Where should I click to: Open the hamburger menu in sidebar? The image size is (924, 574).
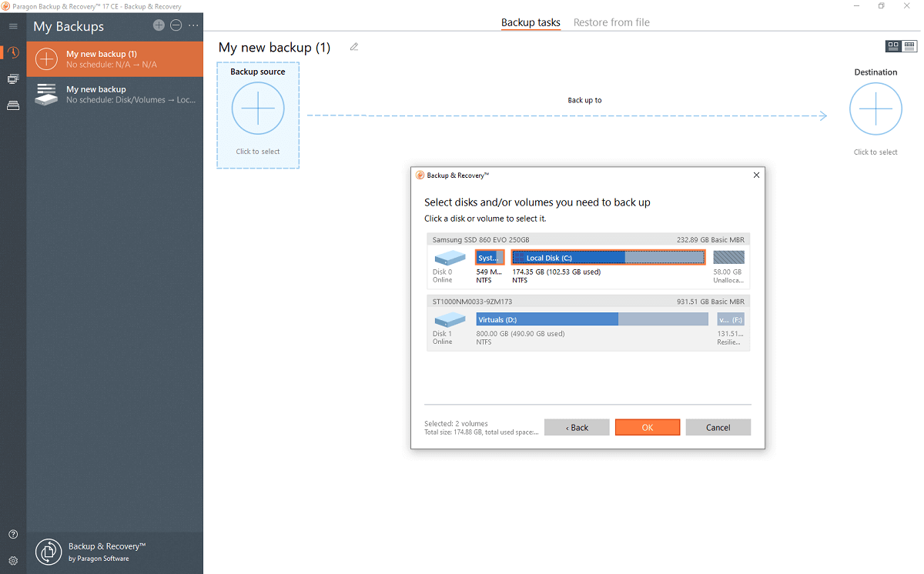coord(13,26)
